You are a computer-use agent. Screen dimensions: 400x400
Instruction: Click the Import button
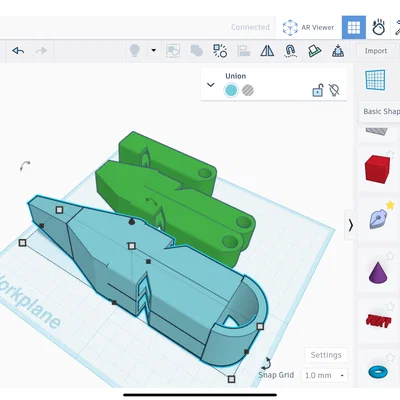point(376,51)
